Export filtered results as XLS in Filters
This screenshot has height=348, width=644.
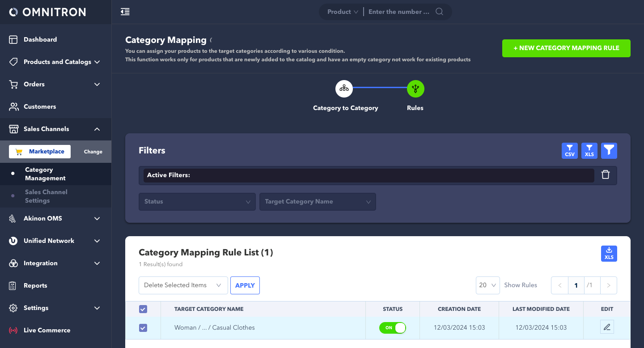click(589, 151)
